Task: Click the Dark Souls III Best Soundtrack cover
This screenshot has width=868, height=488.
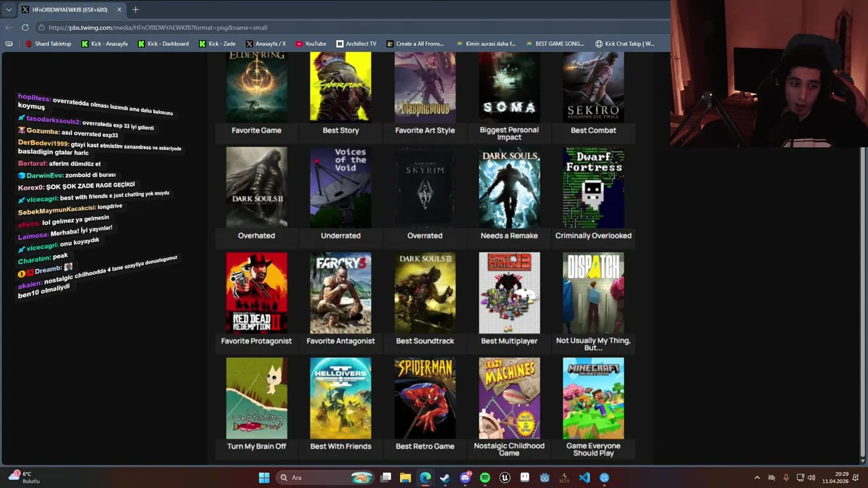Action: tap(425, 293)
